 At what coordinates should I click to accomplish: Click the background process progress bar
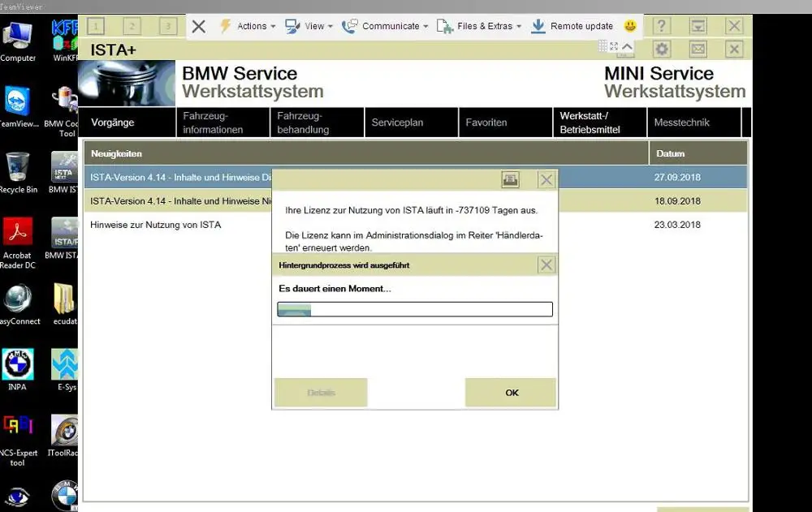(x=415, y=309)
